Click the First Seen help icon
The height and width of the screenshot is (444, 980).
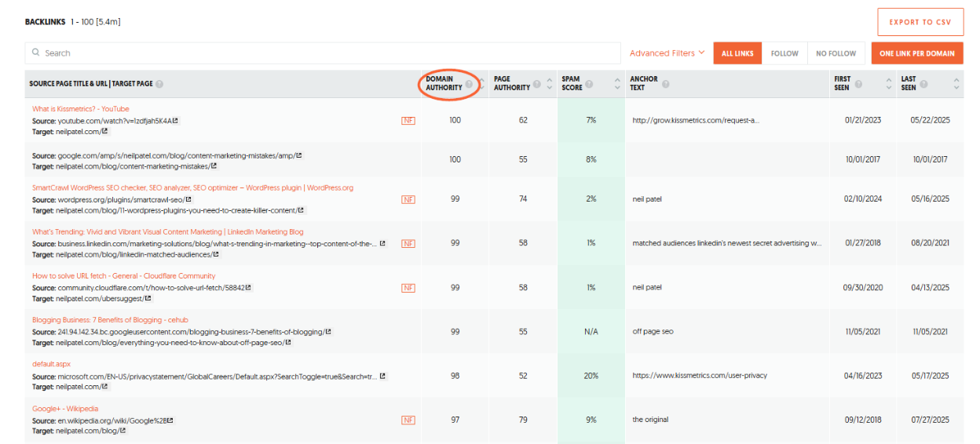[x=858, y=84]
